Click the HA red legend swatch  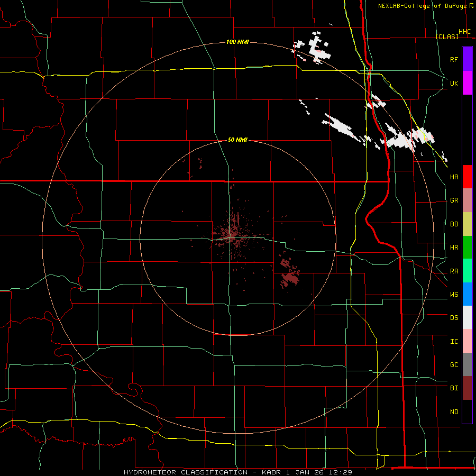[x=467, y=177]
